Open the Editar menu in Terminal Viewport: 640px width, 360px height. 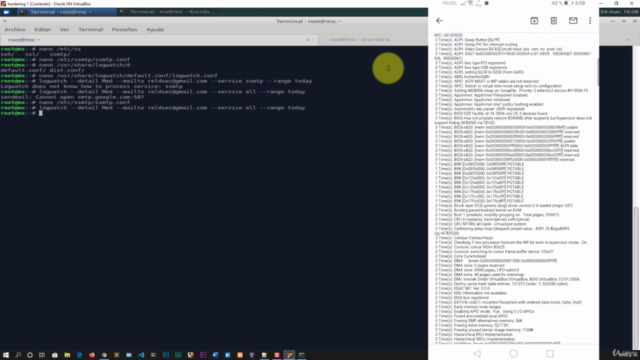pyautogui.click(x=42, y=29)
